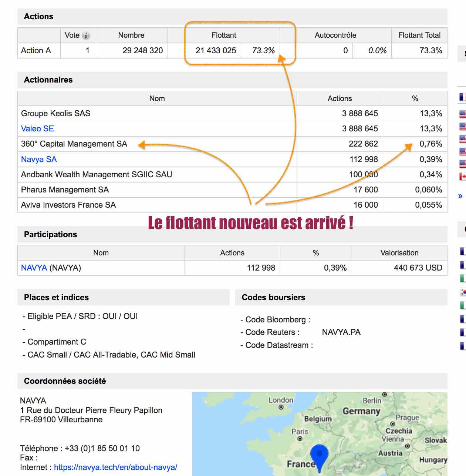Click the Reuters code NAVYA.PA

pos(341,332)
